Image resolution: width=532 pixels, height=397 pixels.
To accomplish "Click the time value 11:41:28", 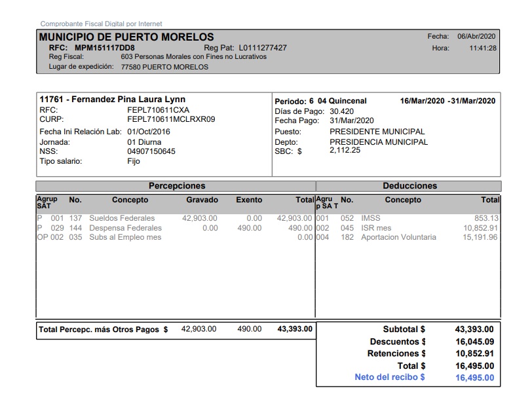I will 482,48.
